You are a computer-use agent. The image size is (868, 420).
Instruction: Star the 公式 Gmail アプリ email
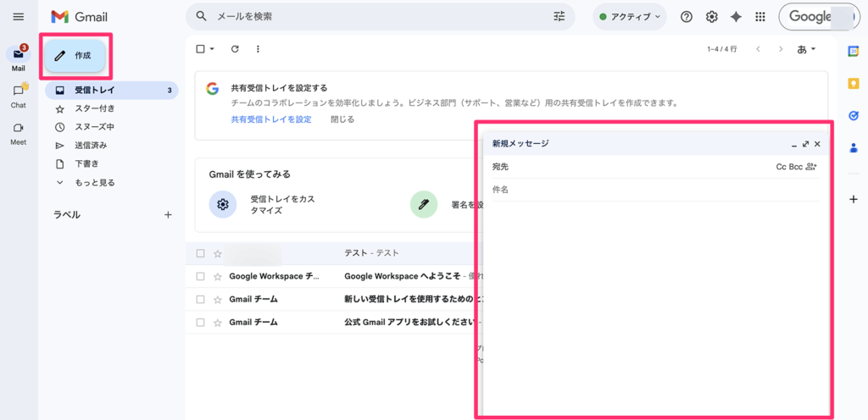(218, 322)
